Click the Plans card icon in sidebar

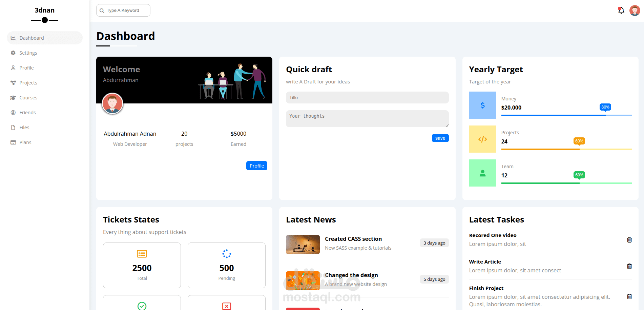tap(13, 142)
